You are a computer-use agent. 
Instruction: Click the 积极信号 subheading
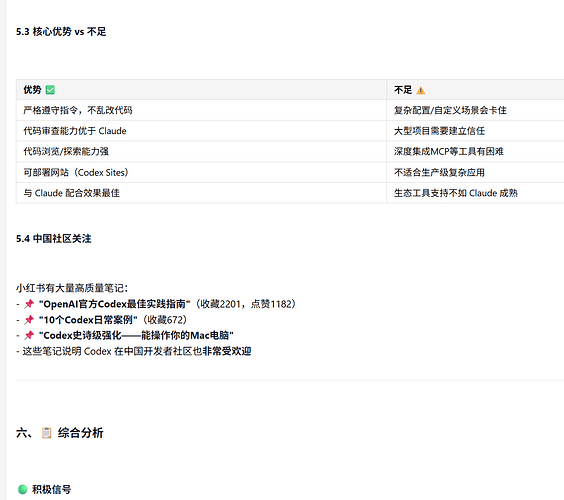click(x=51, y=489)
